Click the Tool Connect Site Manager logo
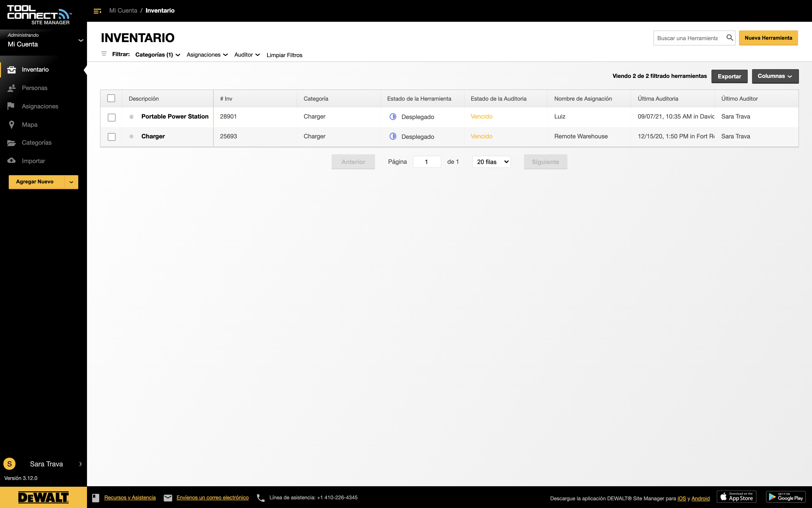 (39, 15)
